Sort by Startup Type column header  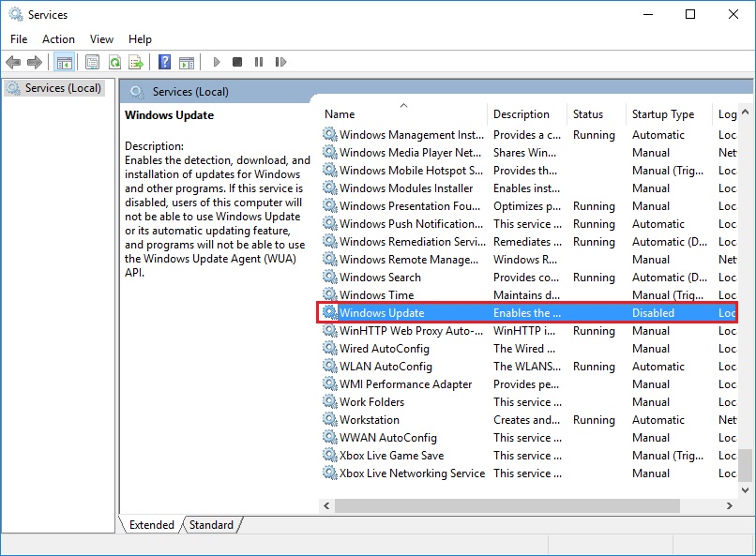tap(669, 114)
